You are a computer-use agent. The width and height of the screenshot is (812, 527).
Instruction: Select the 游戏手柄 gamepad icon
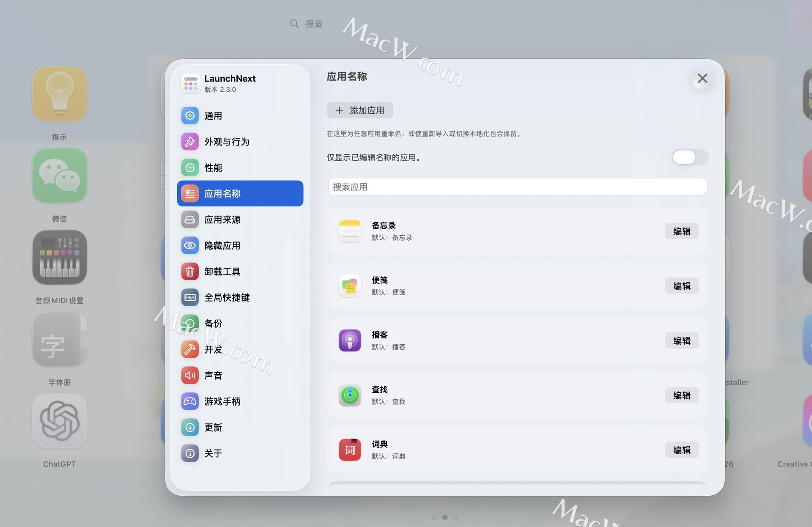point(190,401)
